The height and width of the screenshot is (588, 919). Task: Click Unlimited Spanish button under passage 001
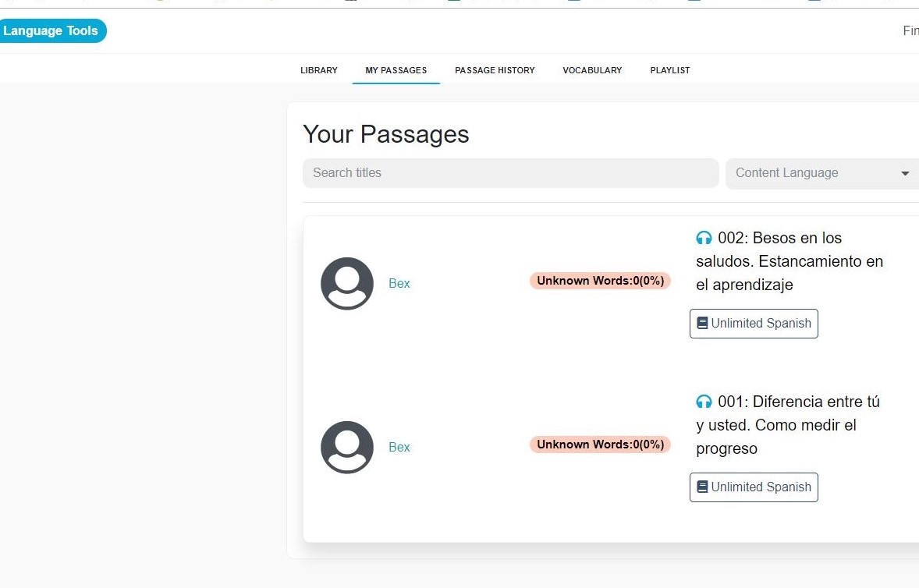tap(754, 487)
